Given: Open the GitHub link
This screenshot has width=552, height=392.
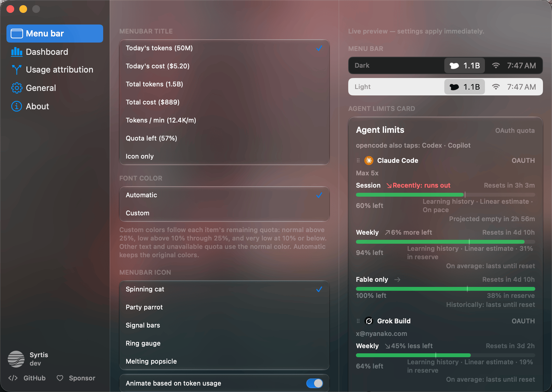Looking at the screenshot, I should 34,378.
